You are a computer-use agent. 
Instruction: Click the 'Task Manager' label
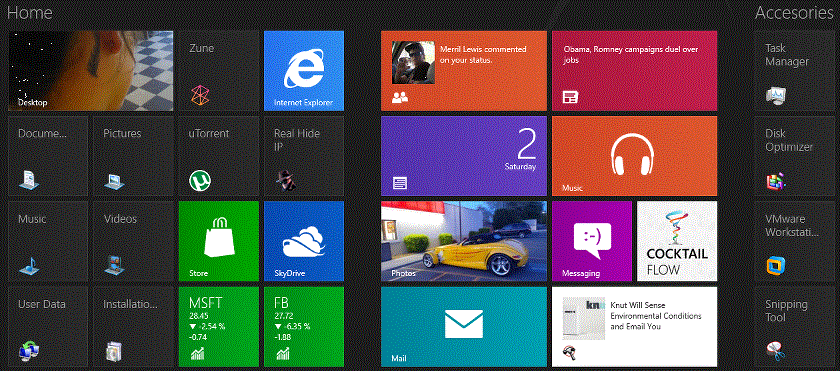tap(786, 55)
